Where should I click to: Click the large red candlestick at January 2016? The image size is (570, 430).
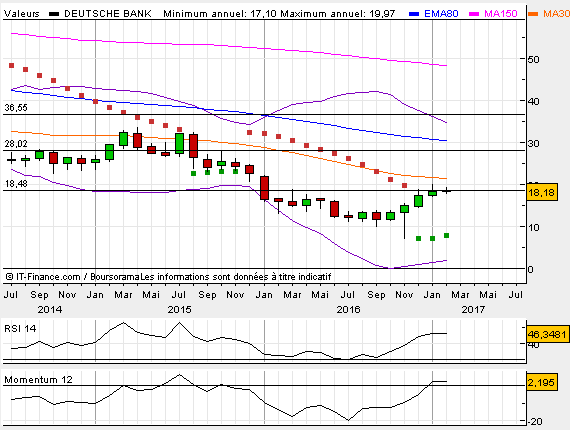pos(264,188)
